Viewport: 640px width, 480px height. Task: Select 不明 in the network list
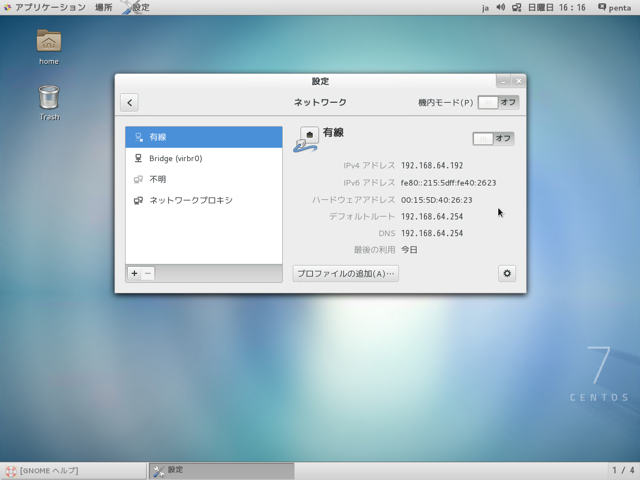(x=204, y=179)
